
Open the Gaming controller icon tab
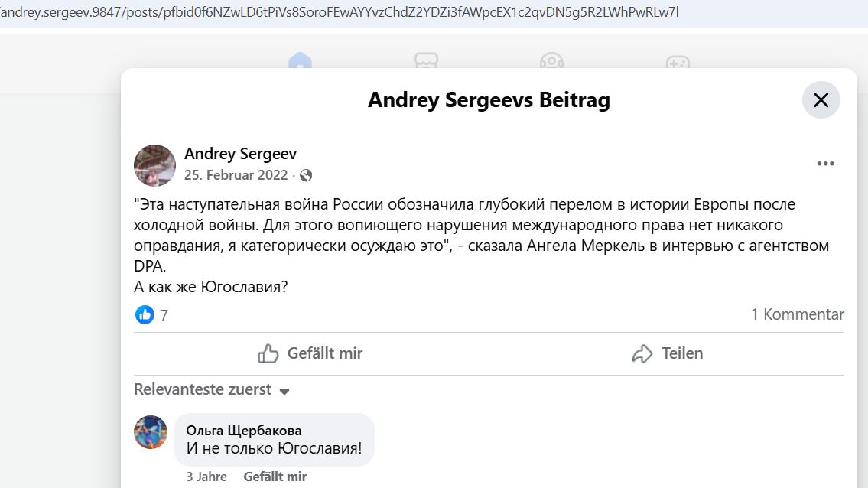click(678, 62)
